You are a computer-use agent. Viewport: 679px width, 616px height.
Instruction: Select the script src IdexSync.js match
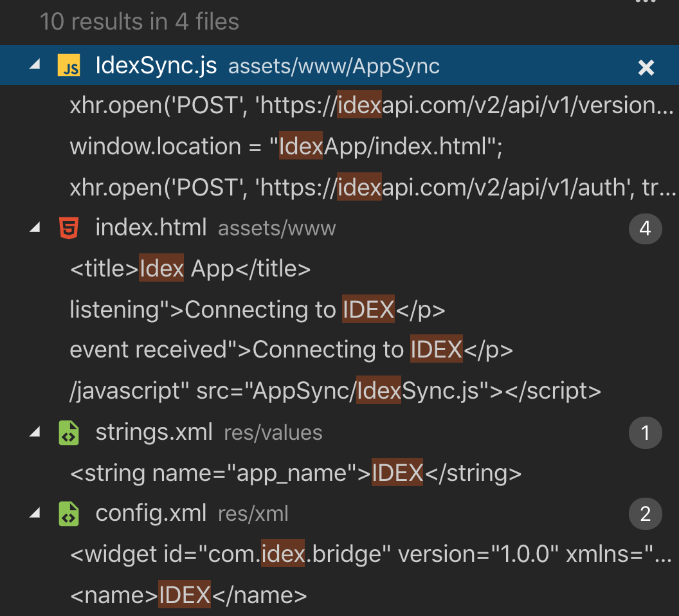point(334,392)
